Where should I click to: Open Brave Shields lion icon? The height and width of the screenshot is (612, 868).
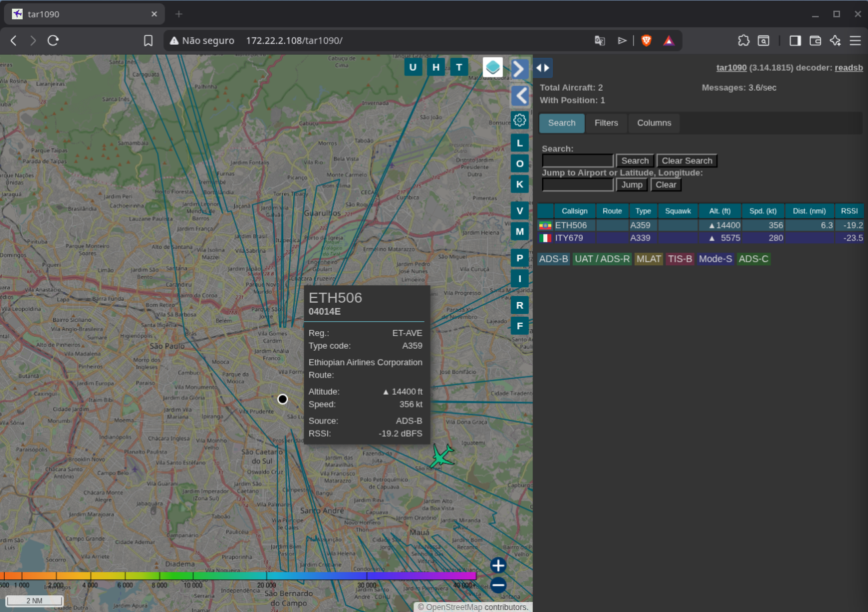646,41
